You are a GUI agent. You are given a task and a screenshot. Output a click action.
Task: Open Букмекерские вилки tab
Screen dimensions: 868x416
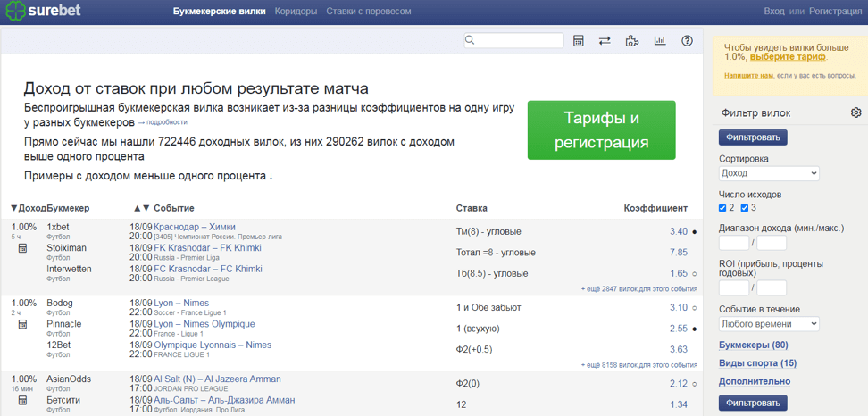coord(219,11)
